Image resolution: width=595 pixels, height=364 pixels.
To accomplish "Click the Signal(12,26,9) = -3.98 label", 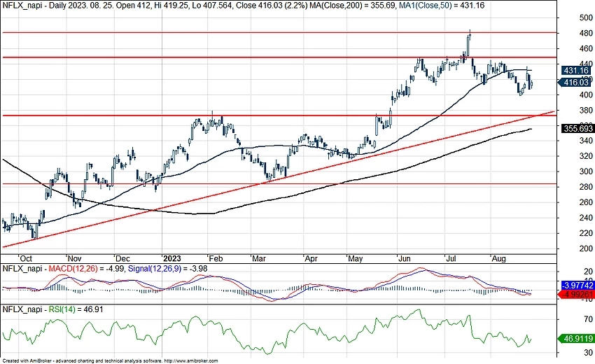I will coord(168,269).
